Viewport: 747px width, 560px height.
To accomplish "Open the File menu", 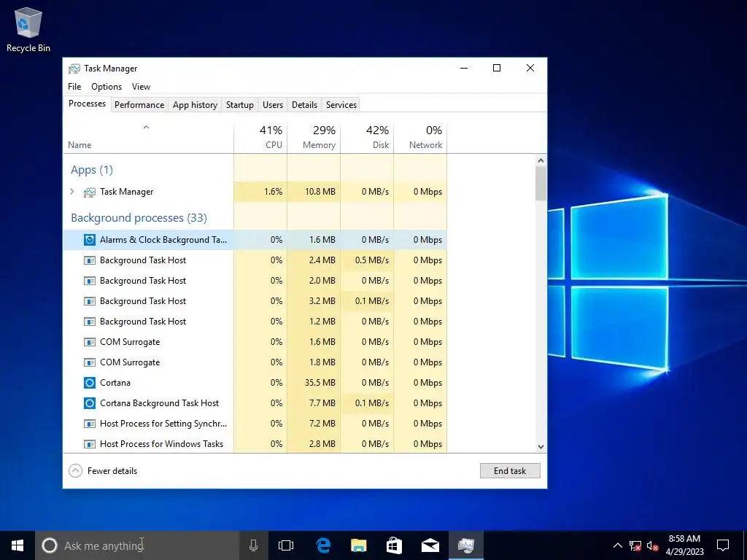I will [74, 87].
